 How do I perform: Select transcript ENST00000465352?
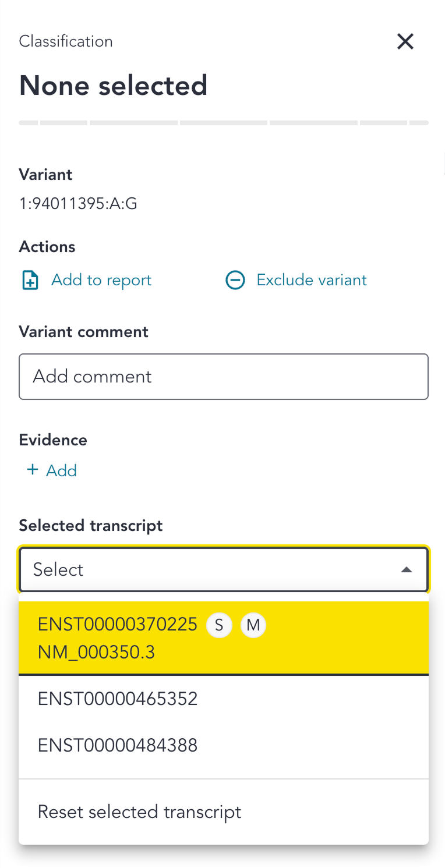(x=224, y=699)
